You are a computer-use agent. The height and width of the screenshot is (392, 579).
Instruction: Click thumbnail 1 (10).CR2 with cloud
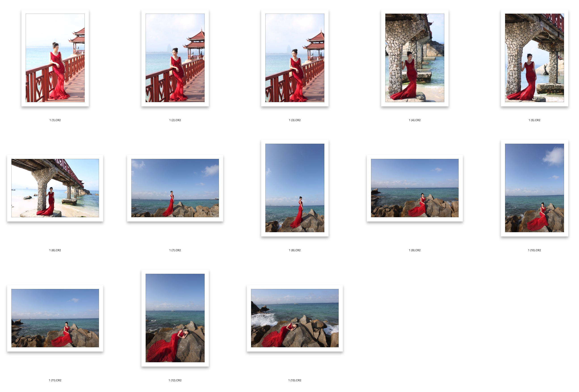click(534, 188)
